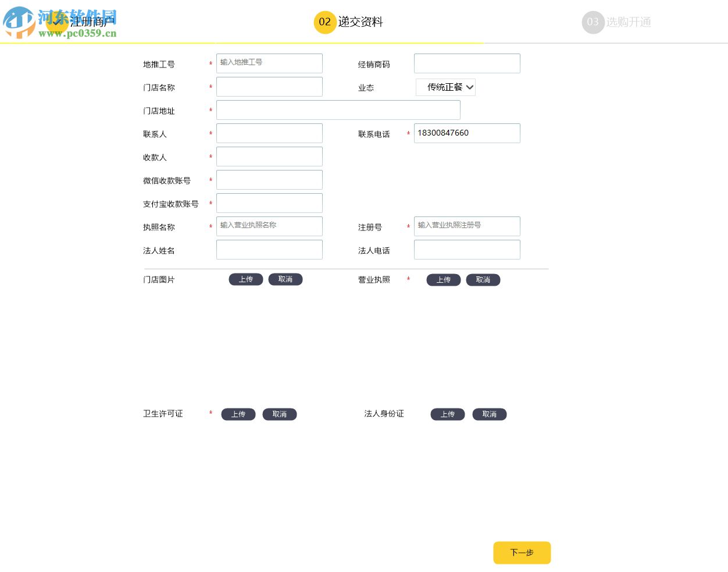Screen dimensions: 728x572
Task: Click the 地推工号 input field
Action: point(269,63)
